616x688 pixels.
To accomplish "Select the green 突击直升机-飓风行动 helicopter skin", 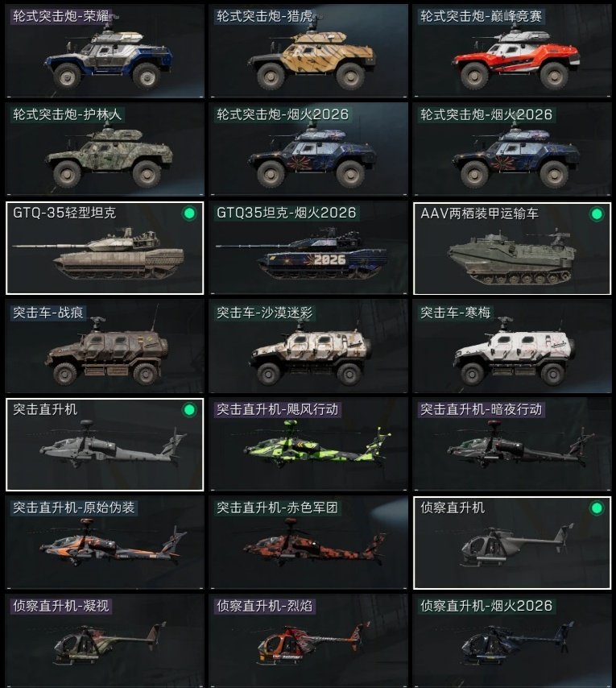I will pyautogui.click(x=308, y=444).
